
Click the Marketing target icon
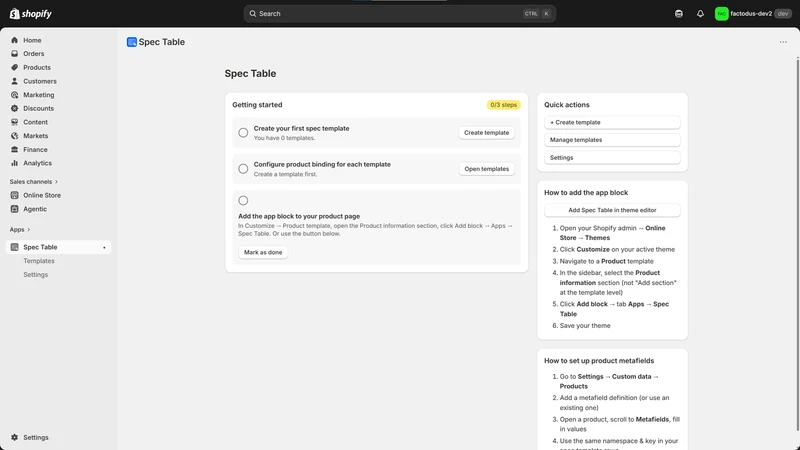(14, 95)
